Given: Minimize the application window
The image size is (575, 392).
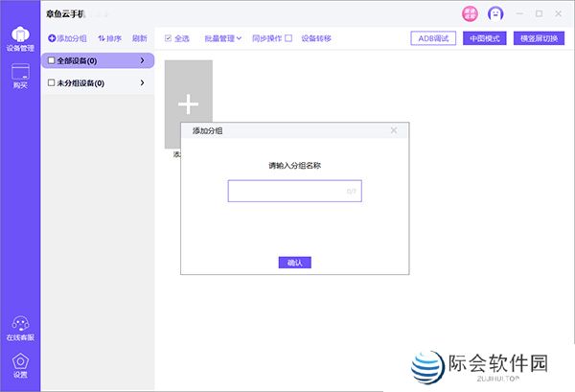Looking at the screenshot, I should click(519, 14).
